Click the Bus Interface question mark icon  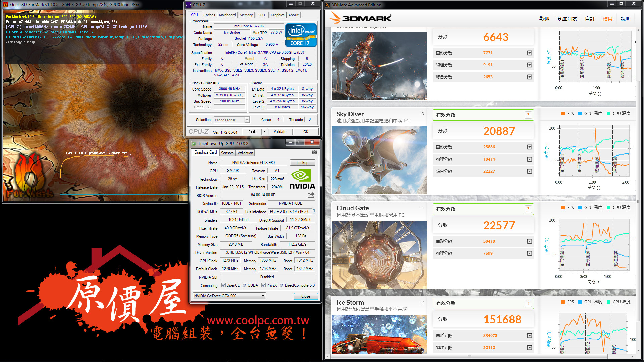(314, 212)
